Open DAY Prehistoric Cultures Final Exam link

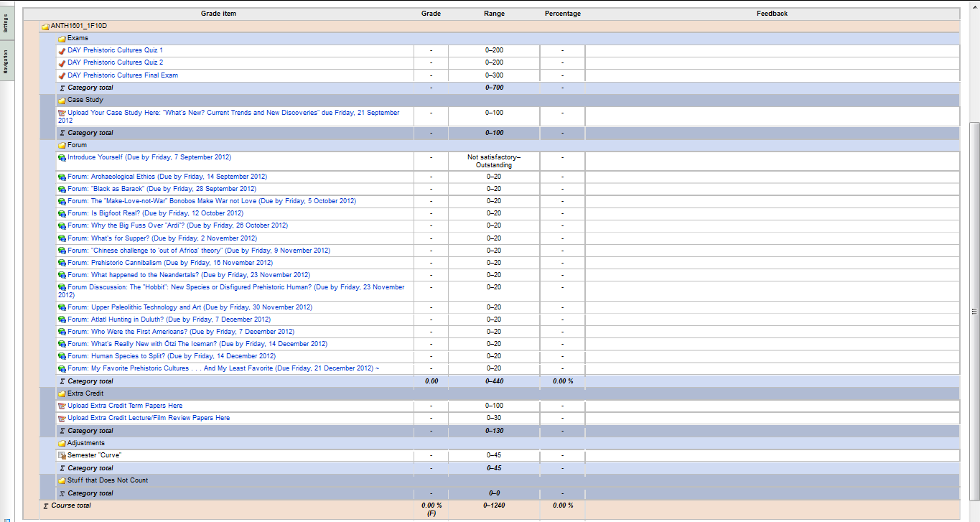[x=123, y=75]
